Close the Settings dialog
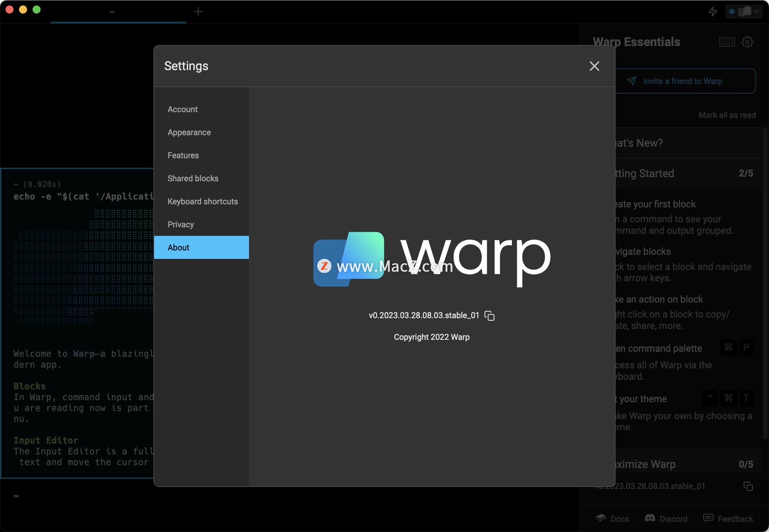The image size is (769, 532). click(594, 66)
